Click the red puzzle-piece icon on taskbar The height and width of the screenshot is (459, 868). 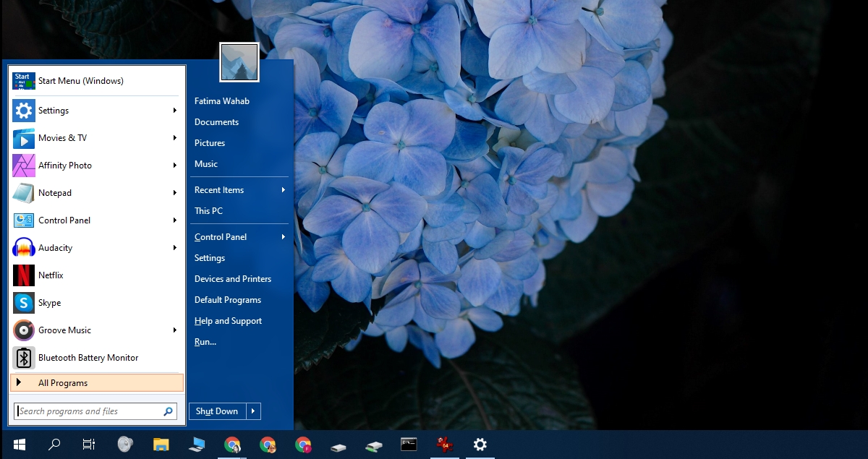click(444, 445)
